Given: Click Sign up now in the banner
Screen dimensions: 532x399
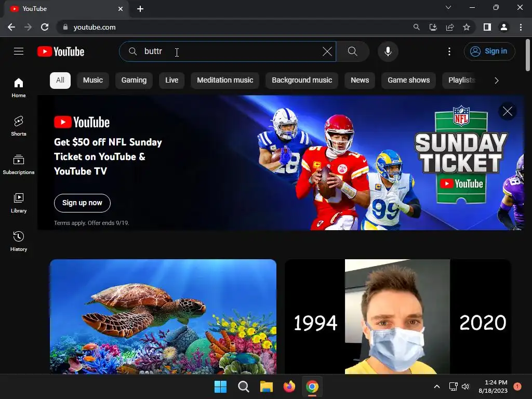Looking at the screenshot, I should (82, 203).
